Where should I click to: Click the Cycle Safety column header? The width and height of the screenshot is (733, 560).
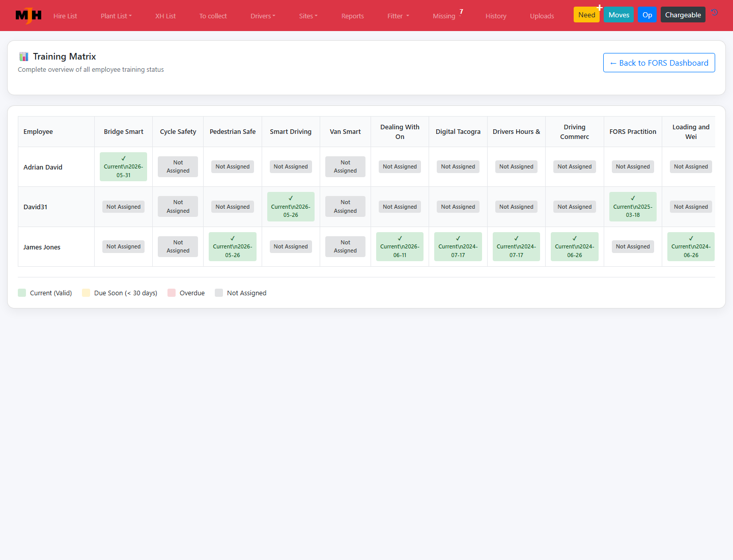(x=178, y=131)
